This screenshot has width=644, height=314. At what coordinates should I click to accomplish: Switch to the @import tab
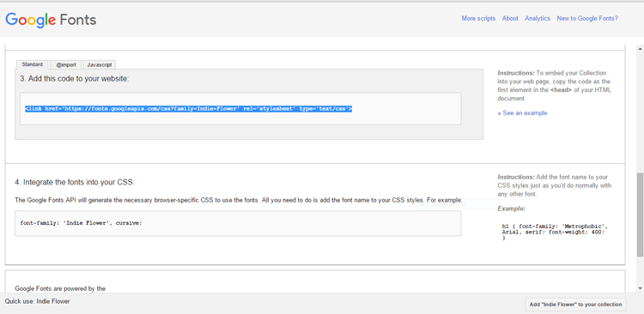66,65
